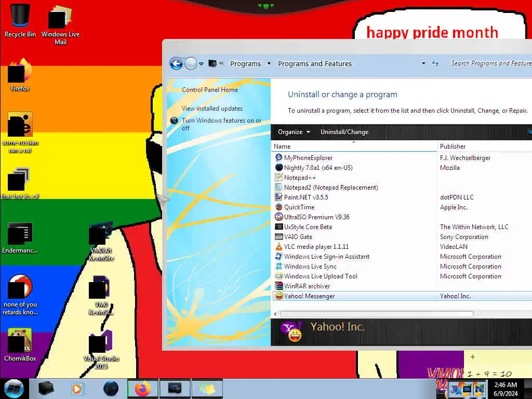Click the 'Apple Inc.' publisher cell
The height and width of the screenshot is (399, 532).
pos(454,207)
